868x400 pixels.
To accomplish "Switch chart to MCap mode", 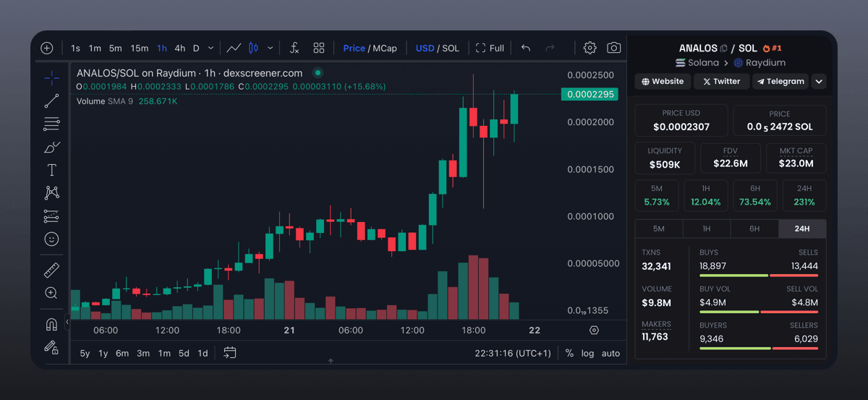I will pos(385,48).
